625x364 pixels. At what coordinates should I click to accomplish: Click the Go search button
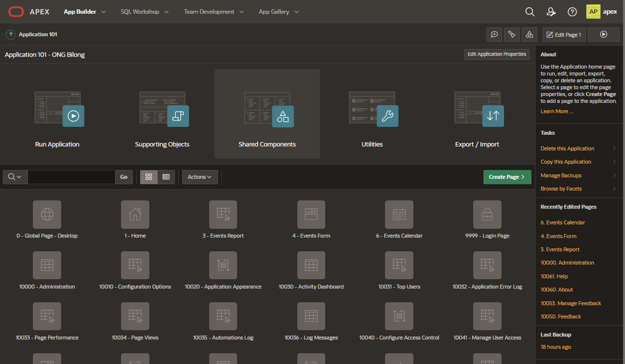124,177
